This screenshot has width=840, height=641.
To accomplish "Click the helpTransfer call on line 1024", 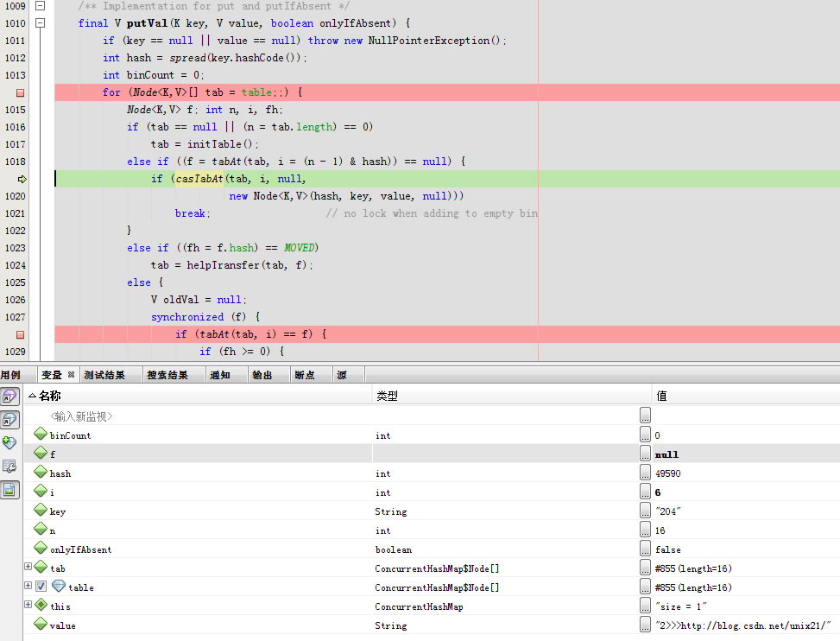I will click(223, 265).
